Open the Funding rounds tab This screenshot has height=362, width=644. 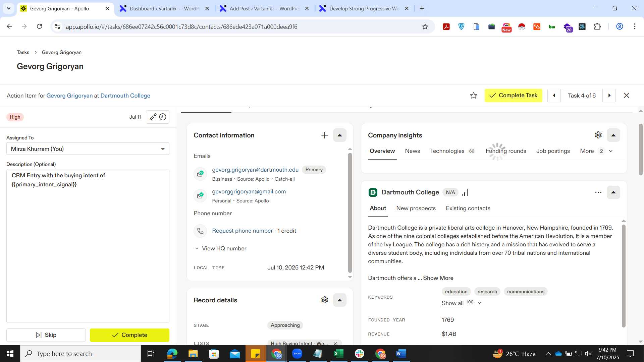click(506, 151)
